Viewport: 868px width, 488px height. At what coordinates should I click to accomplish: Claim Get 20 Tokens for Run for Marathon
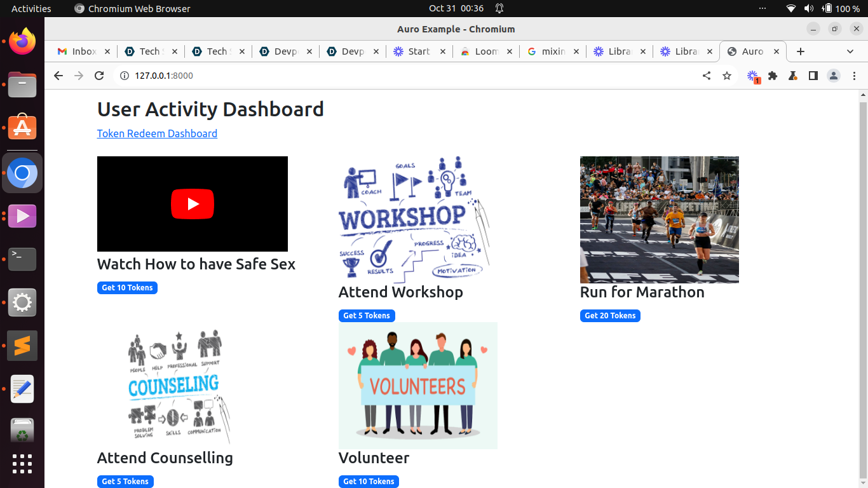tap(610, 316)
